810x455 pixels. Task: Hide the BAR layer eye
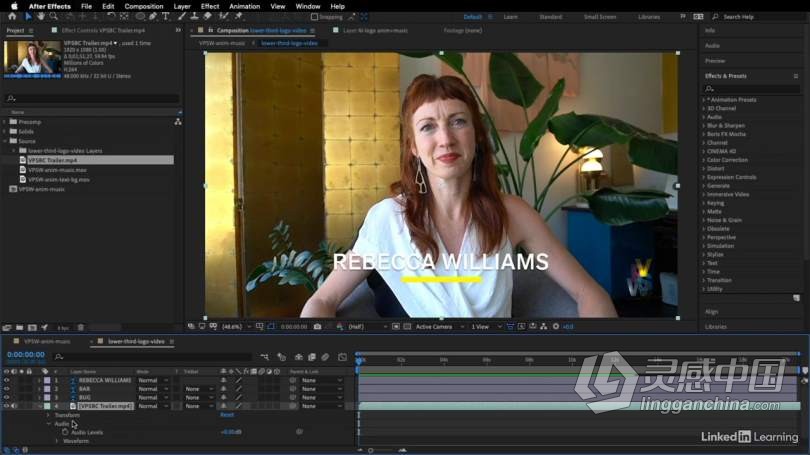tap(7, 389)
